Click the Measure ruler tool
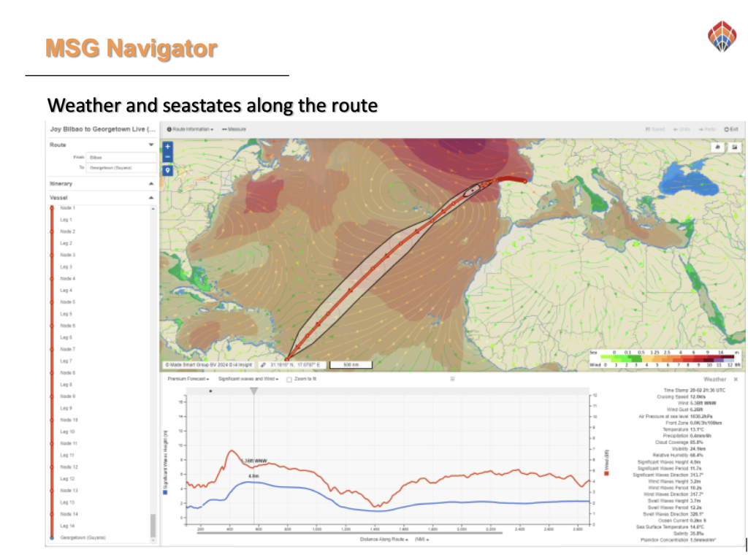The image size is (748, 560). pos(234,129)
